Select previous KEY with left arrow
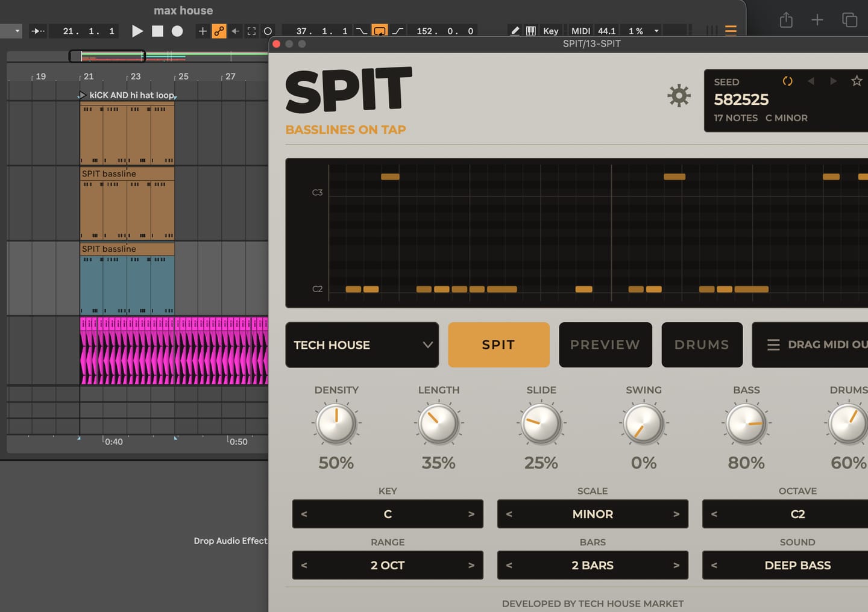 pos(304,514)
